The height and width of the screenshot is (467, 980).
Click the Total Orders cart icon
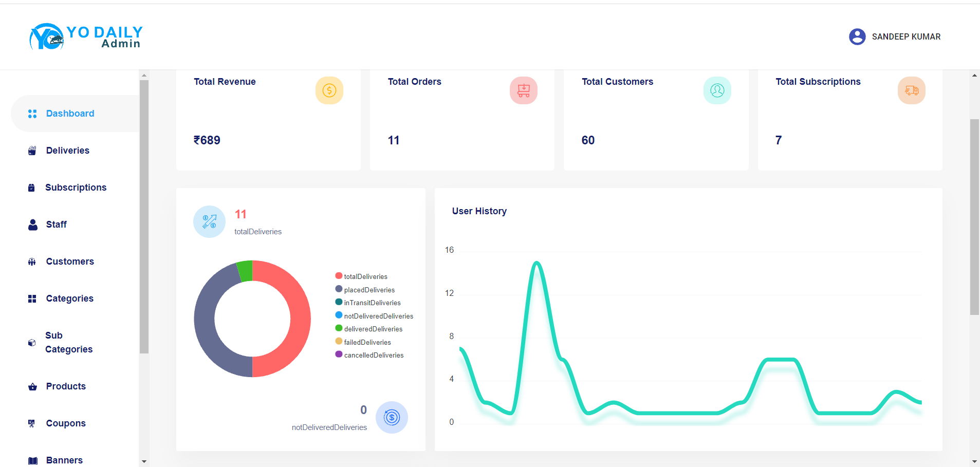523,90
